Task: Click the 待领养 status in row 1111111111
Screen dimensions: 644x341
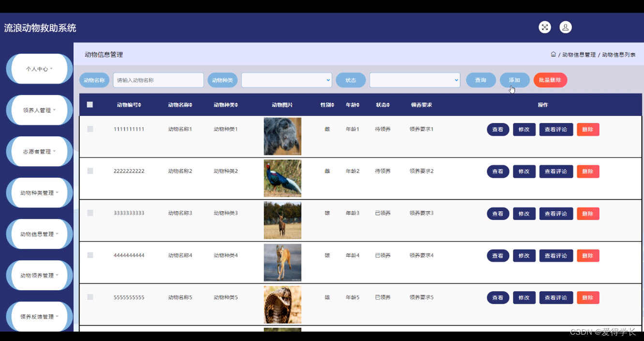Action: coord(383,129)
